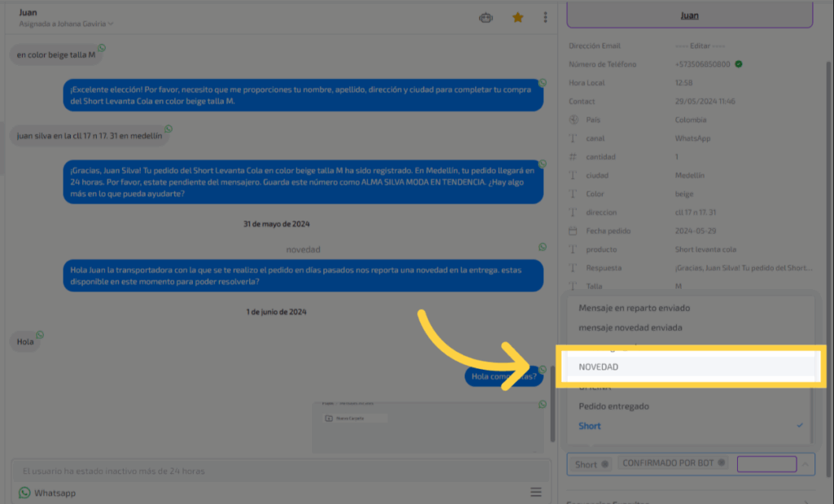The width and height of the screenshot is (834, 504).
Task: Click the bot automation icon in chat header
Action: 486,17
